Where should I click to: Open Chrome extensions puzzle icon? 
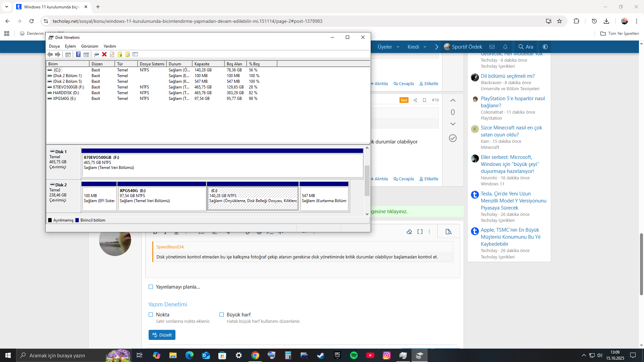tap(576, 21)
